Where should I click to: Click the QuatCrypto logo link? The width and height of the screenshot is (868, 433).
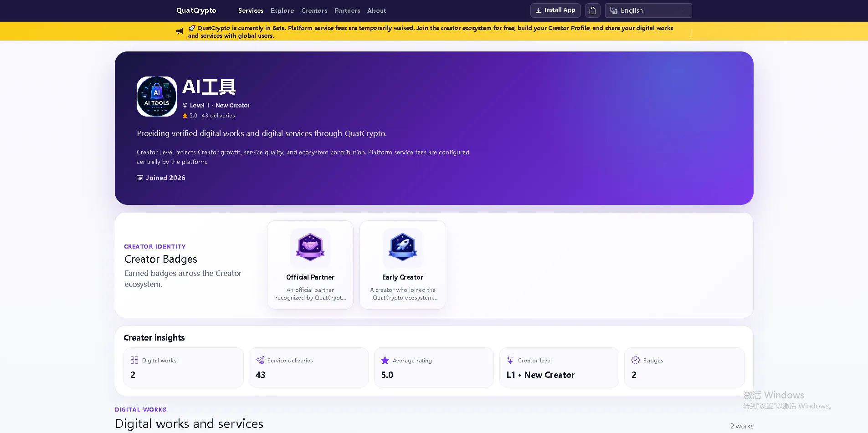[x=196, y=10]
